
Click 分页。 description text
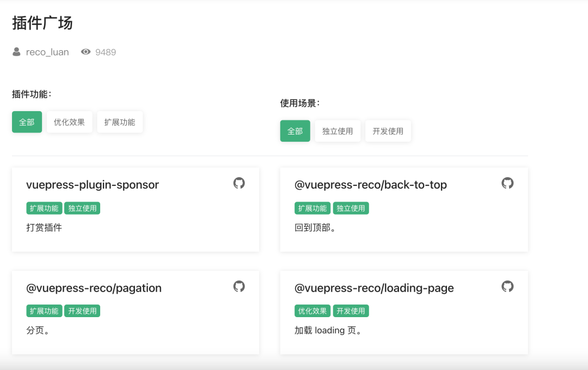38,330
